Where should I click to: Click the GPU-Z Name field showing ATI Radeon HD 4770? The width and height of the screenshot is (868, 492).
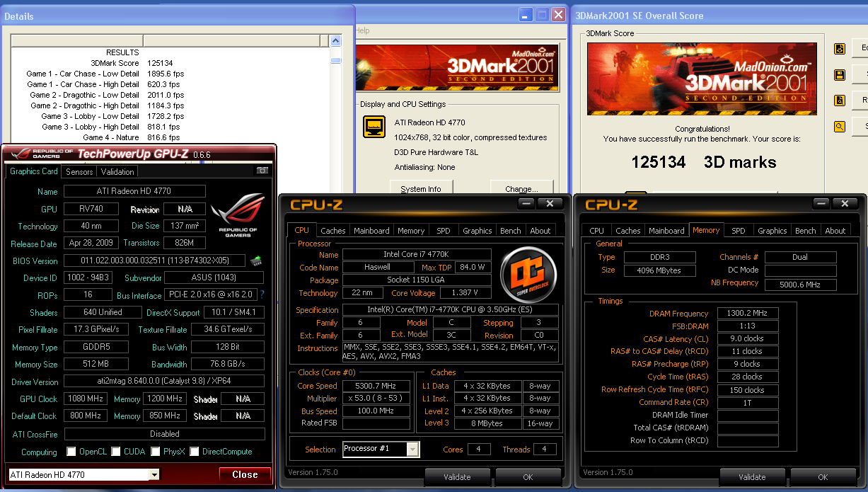[x=134, y=191]
